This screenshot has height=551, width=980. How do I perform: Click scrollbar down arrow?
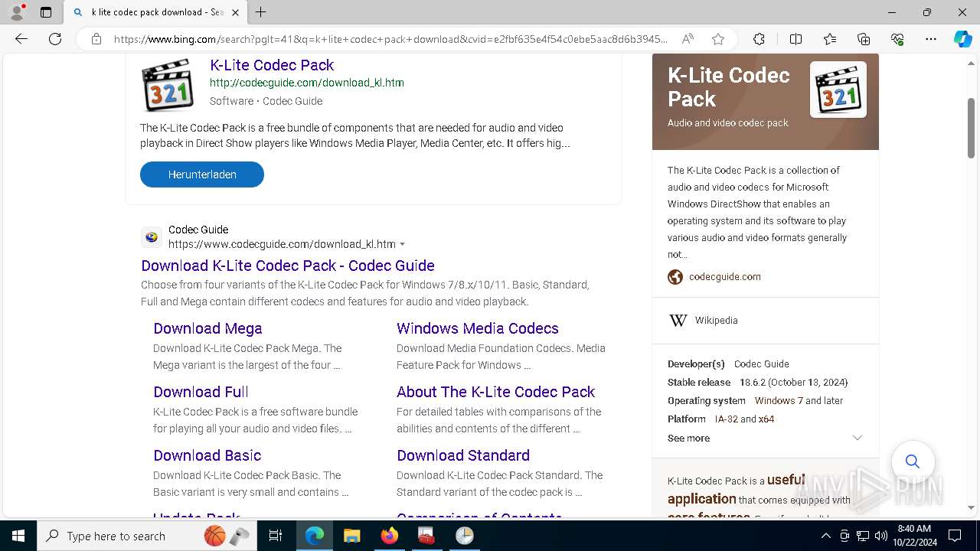pos(971,507)
